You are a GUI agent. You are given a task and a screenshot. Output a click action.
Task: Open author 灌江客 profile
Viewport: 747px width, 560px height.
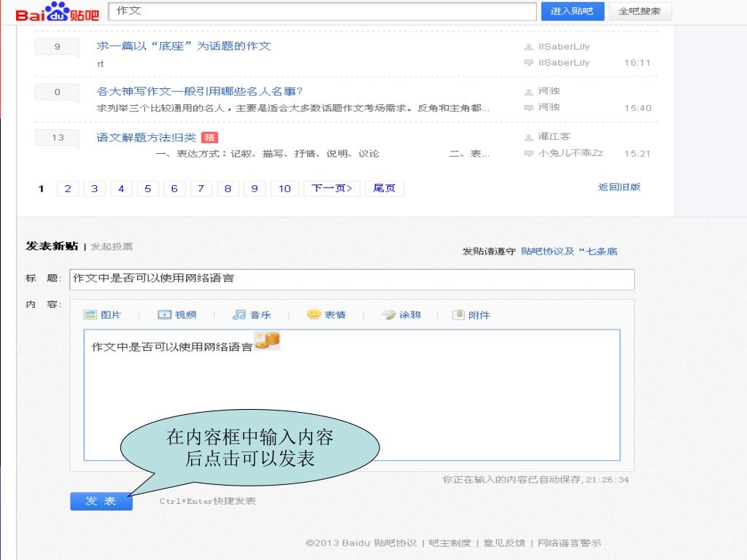pos(554,136)
